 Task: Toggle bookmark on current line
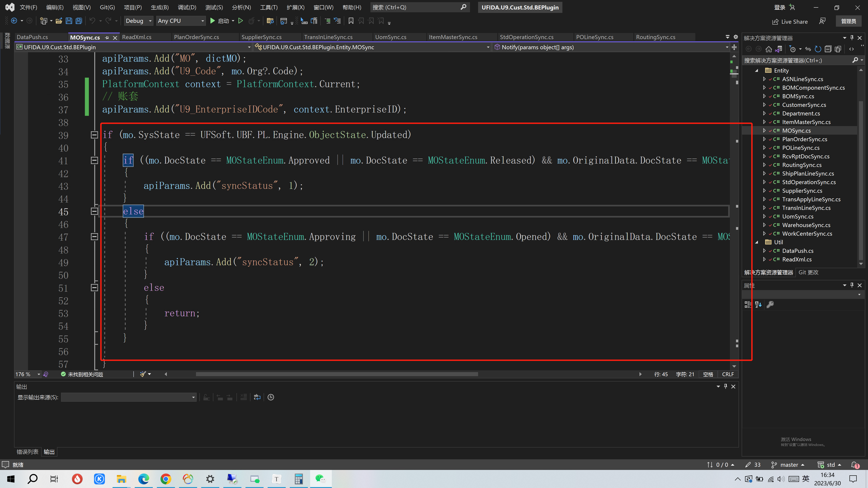[x=351, y=21]
